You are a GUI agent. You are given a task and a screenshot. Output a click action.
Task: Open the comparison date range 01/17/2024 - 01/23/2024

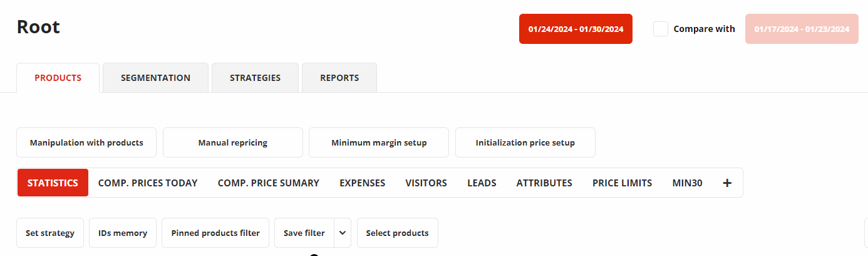[x=802, y=29]
